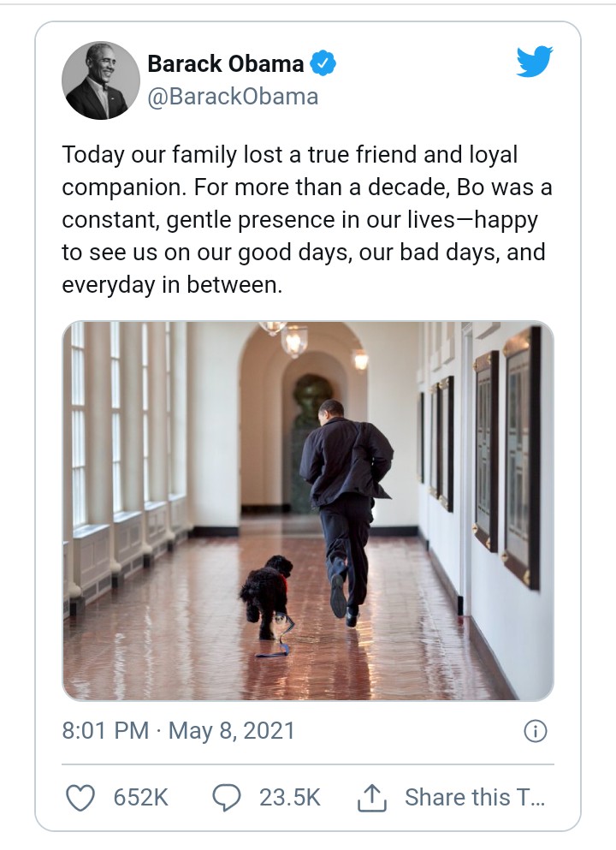This screenshot has width=616, height=850.
Task: Open the @BarackObama handle link
Action: (233, 97)
